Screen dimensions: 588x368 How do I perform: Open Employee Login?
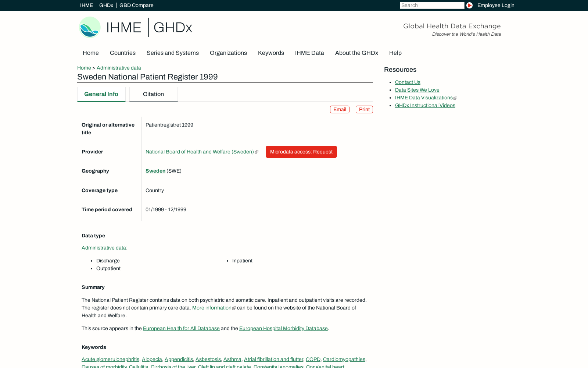(x=496, y=5)
